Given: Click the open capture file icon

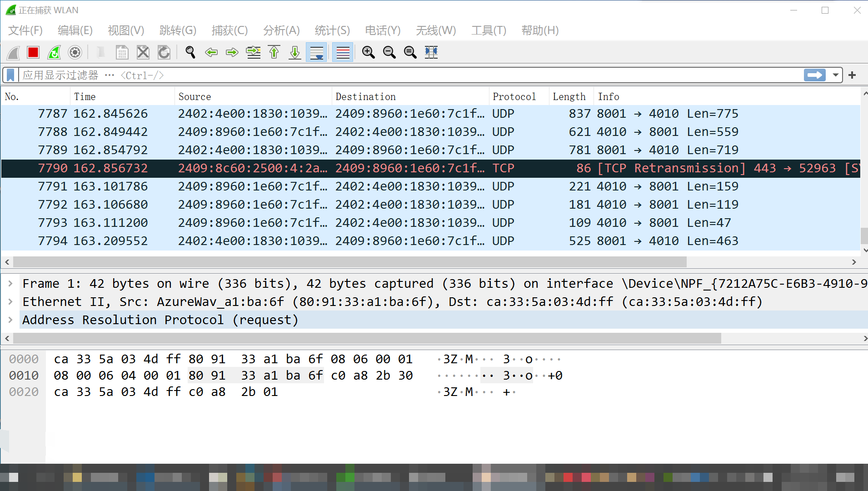Looking at the screenshot, I should tap(101, 53).
